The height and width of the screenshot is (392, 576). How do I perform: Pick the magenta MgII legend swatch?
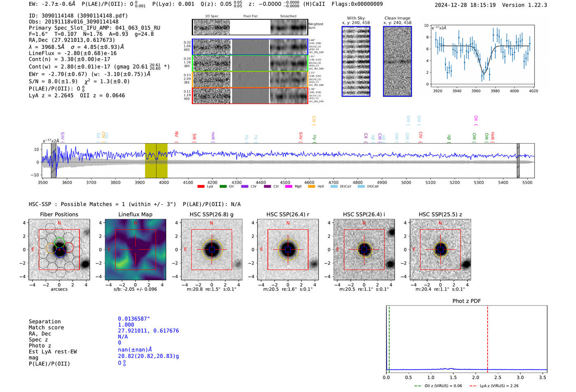[x=288, y=187]
